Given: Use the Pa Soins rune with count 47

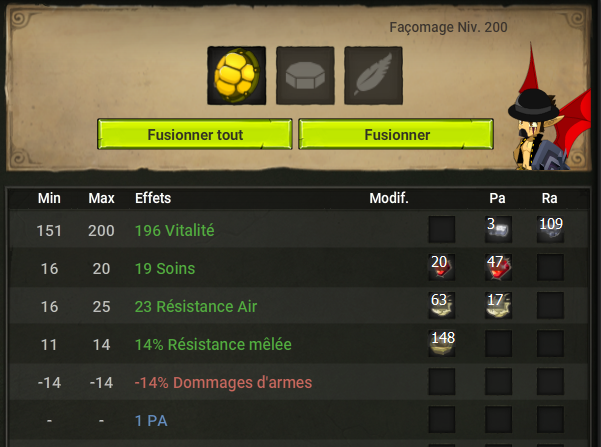Looking at the screenshot, I should 498,267.
